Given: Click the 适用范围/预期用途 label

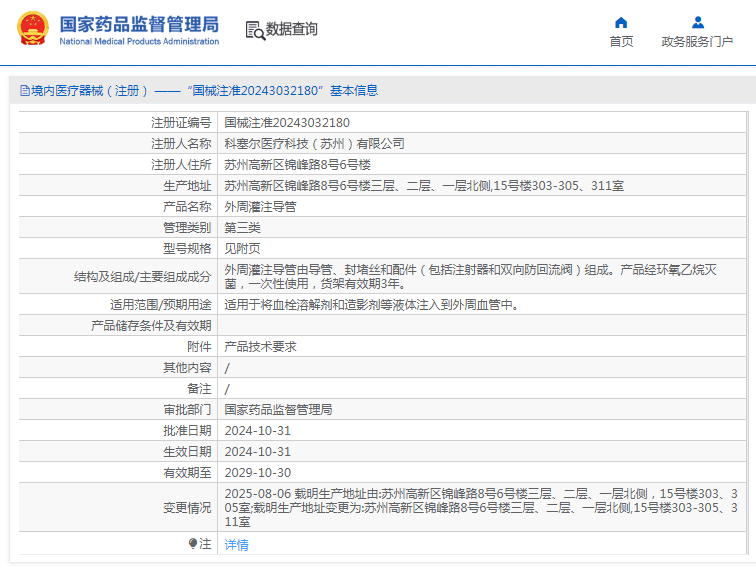Looking at the screenshot, I should pos(161,305).
